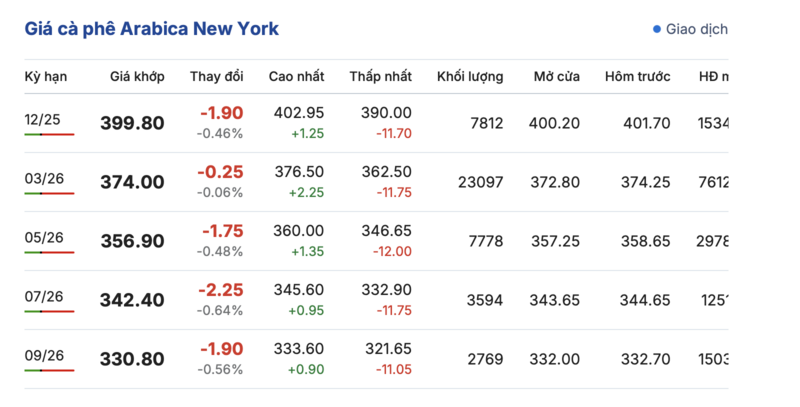Open the 03/26 contract row
Screen dimensions: 800x407
pos(43,178)
